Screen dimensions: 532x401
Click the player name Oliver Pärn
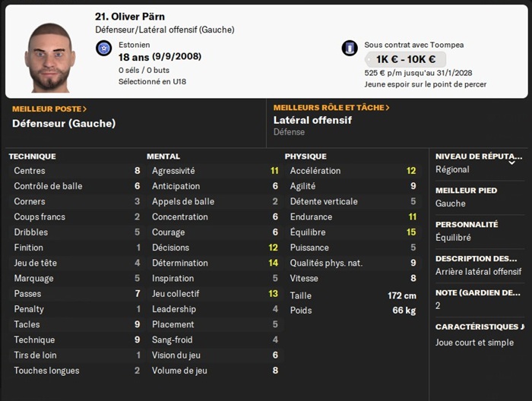coord(130,17)
